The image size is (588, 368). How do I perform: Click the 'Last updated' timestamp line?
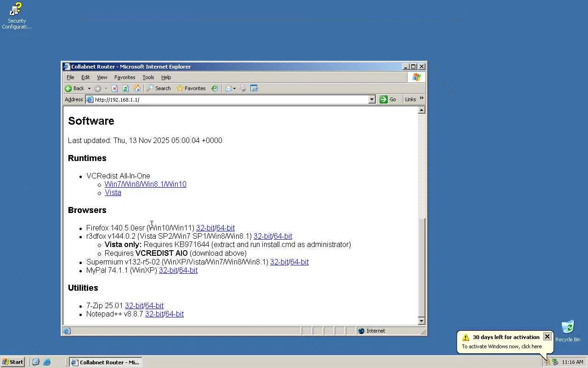145,141
